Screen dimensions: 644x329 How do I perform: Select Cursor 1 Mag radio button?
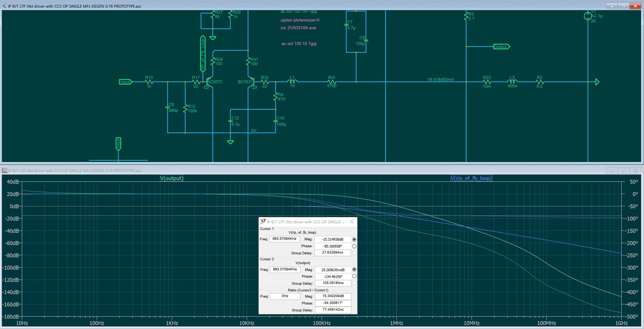click(x=354, y=239)
